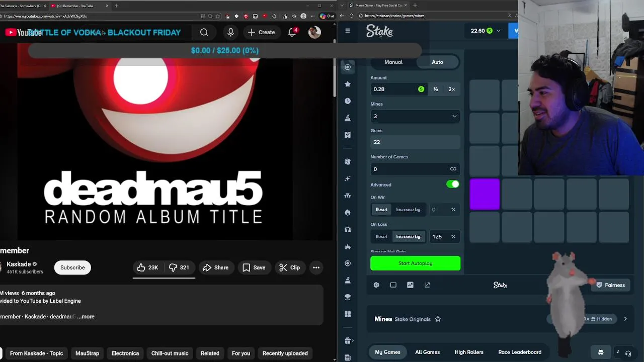Select the Recently uploaded chip
Viewport: 644px width, 362px height.
click(x=285, y=353)
